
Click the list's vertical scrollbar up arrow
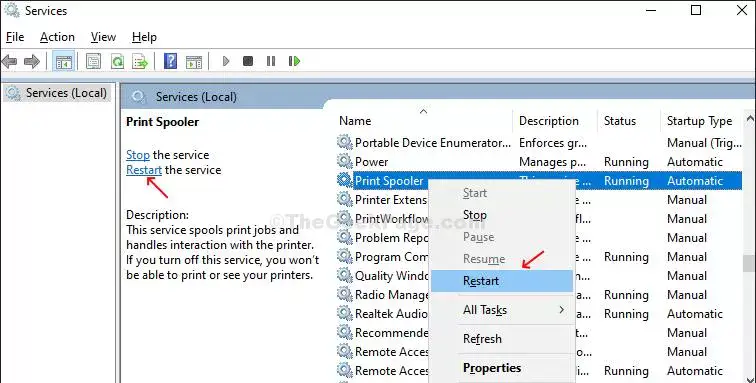tap(750, 118)
